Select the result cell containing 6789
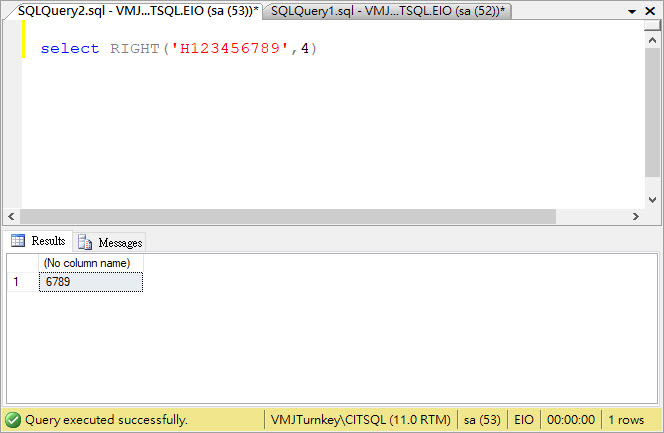The width and height of the screenshot is (664, 433). tap(91, 283)
